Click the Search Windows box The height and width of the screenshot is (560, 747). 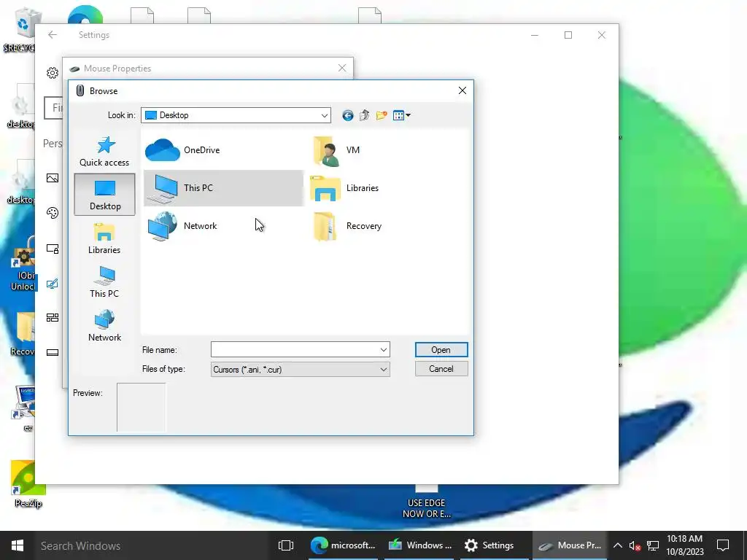[152, 545]
